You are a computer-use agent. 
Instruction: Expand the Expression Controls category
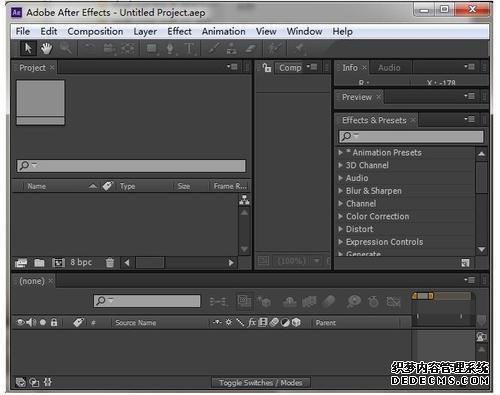click(x=340, y=242)
